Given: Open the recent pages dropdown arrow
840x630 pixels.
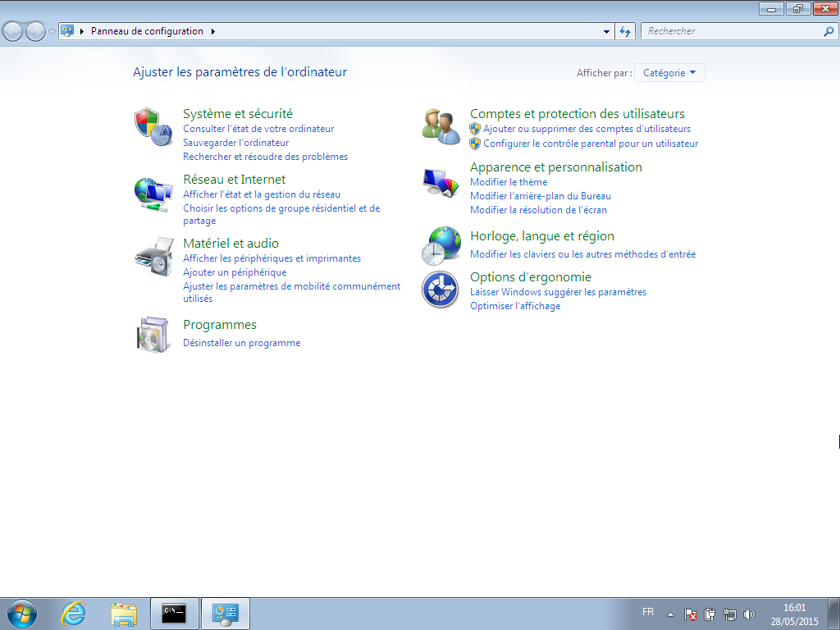Looking at the screenshot, I should tap(52, 32).
